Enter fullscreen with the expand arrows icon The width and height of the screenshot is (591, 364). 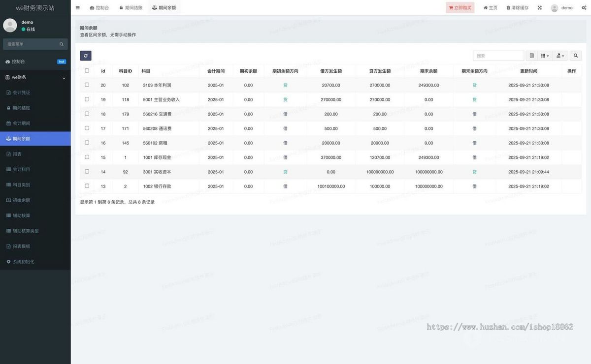(540, 8)
